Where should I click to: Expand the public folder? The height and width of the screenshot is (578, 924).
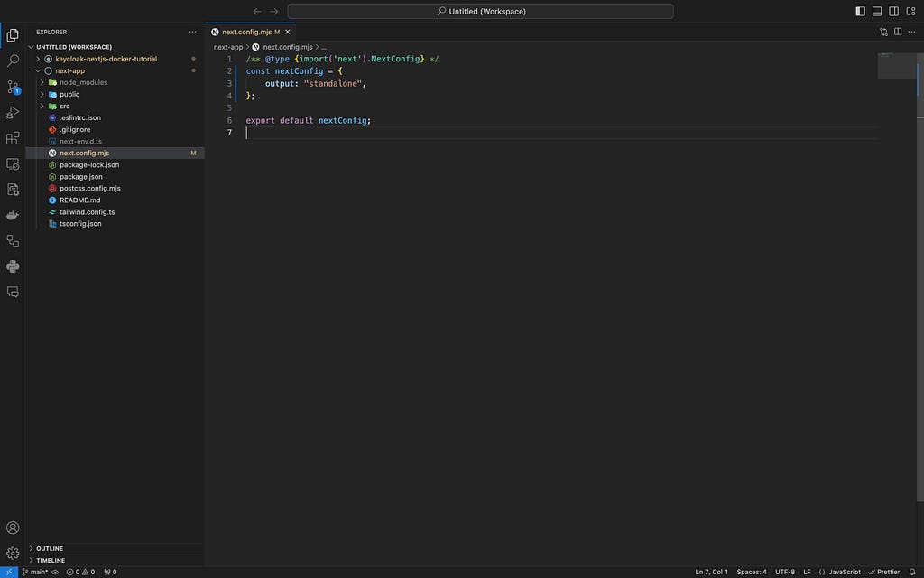(115, 94)
